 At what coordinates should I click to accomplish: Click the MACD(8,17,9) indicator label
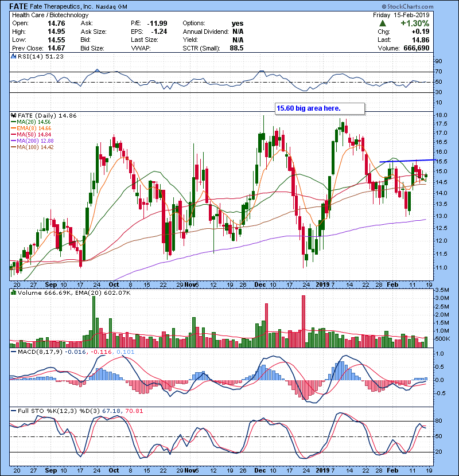(x=40, y=352)
